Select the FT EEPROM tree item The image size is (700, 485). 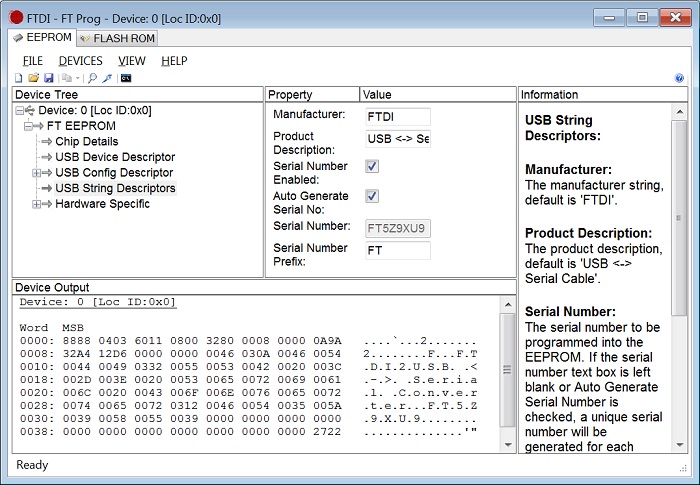tap(81, 126)
